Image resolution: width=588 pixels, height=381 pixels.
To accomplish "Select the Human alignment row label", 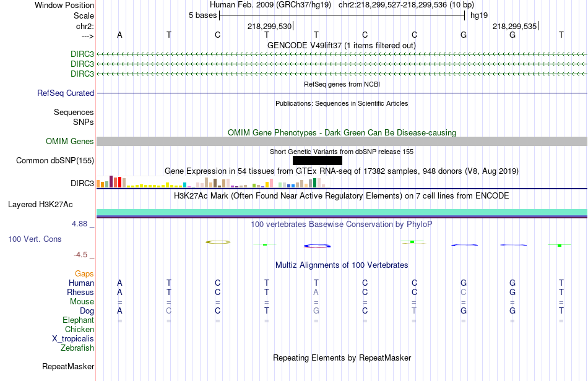I will [81, 283].
